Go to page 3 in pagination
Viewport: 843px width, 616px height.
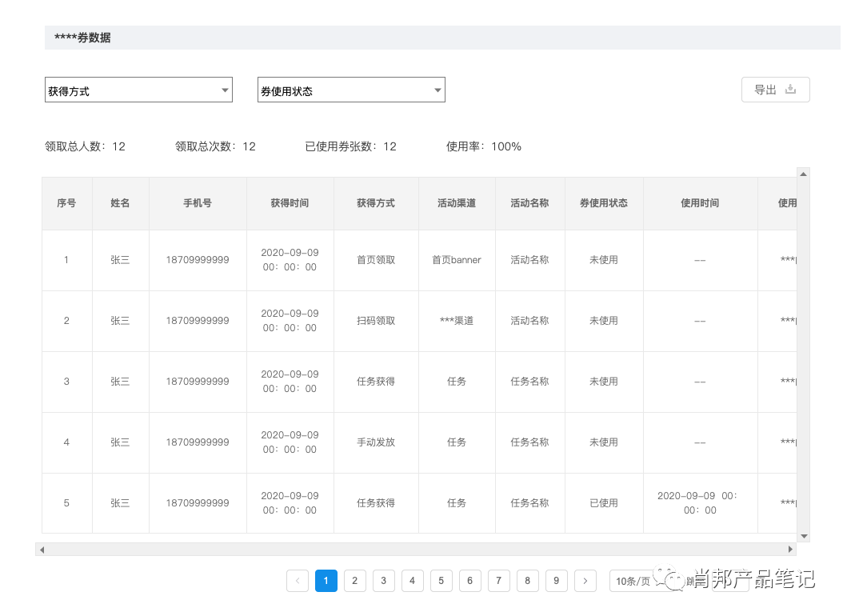pos(383,581)
